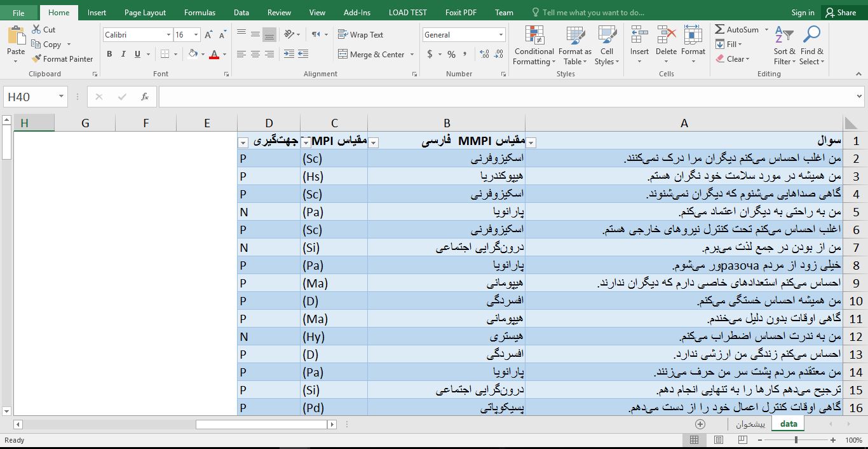Open the font size dropdown
Viewport: 868px width, 449px height.
pyautogui.click(x=196, y=35)
